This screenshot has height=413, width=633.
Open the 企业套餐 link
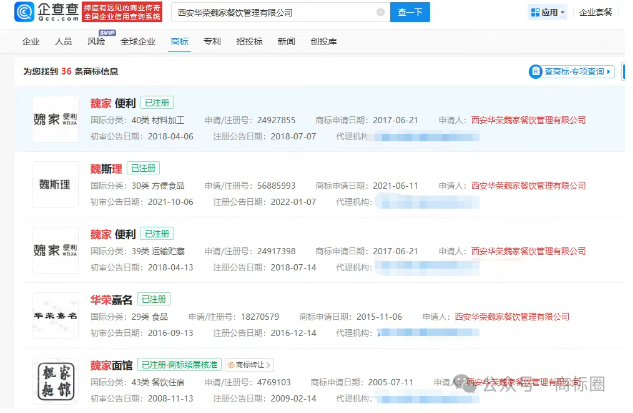click(x=598, y=13)
